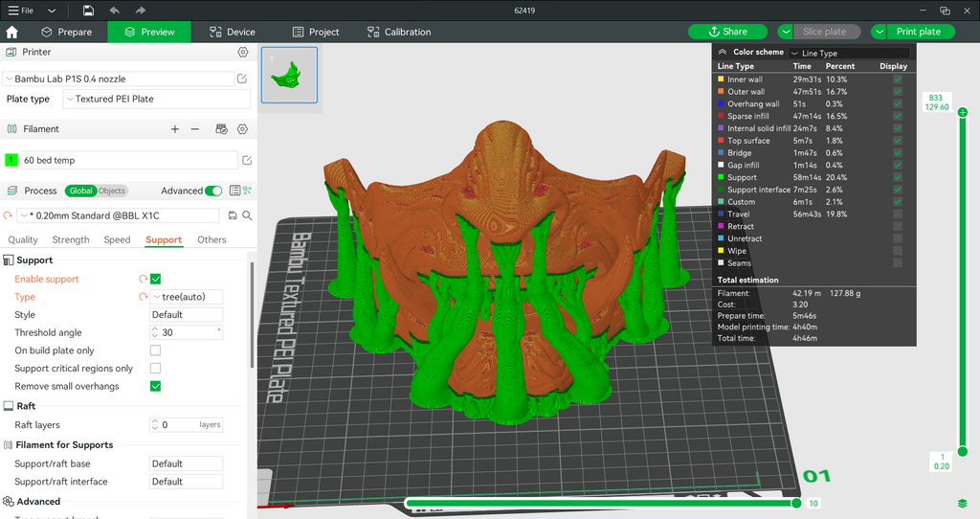Open the printer preset dropdown
This screenshot has width=980, height=519.
[119, 79]
